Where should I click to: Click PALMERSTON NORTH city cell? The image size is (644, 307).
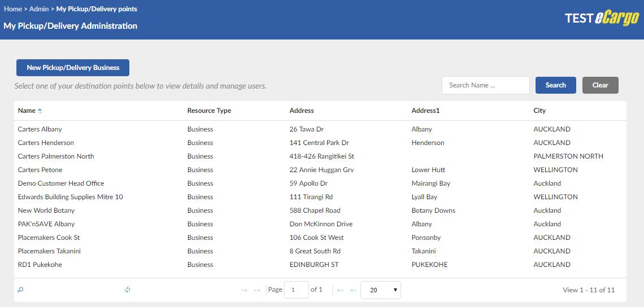[x=568, y=156]
